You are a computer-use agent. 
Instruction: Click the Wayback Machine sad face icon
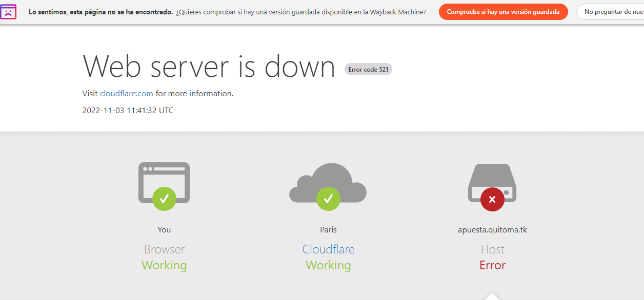[9, 12]
